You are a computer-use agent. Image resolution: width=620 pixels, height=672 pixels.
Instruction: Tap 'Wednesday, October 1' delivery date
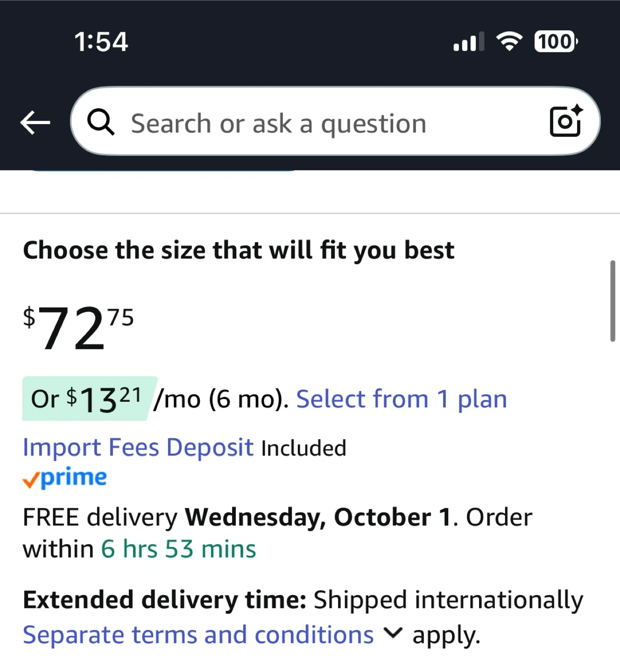click(x=318, y=518)
